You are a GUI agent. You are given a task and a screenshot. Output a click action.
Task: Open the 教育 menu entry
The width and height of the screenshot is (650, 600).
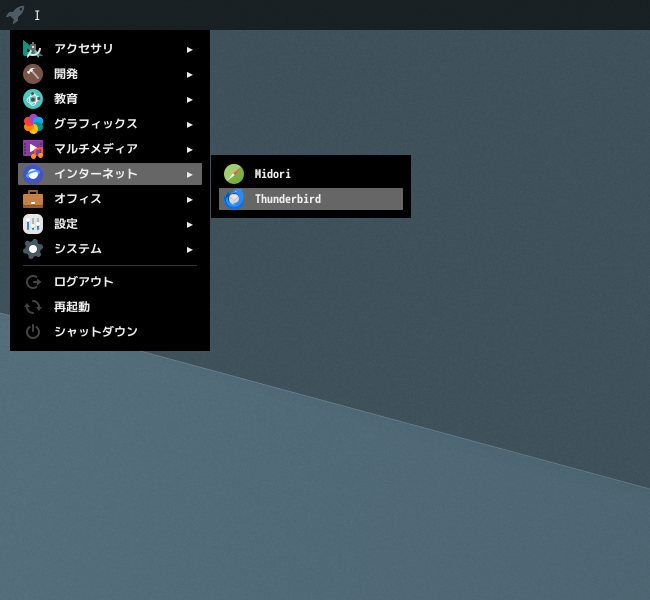tap(110, 99)
